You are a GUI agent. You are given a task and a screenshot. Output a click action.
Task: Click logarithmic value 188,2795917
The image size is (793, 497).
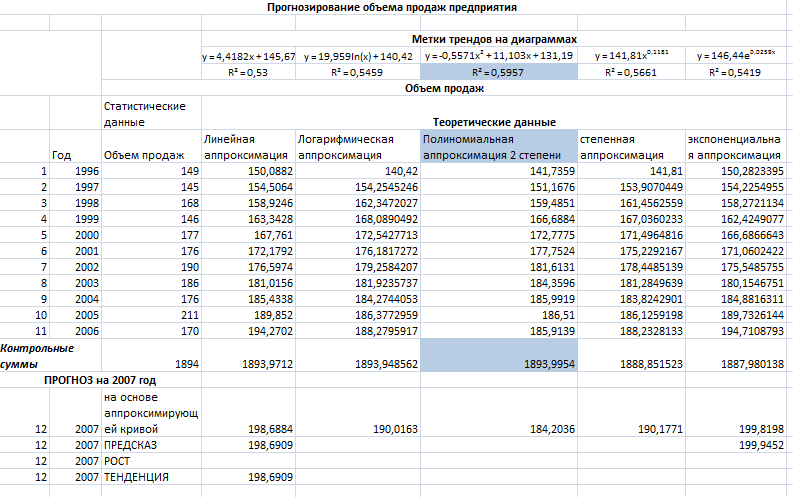point(386,331)
